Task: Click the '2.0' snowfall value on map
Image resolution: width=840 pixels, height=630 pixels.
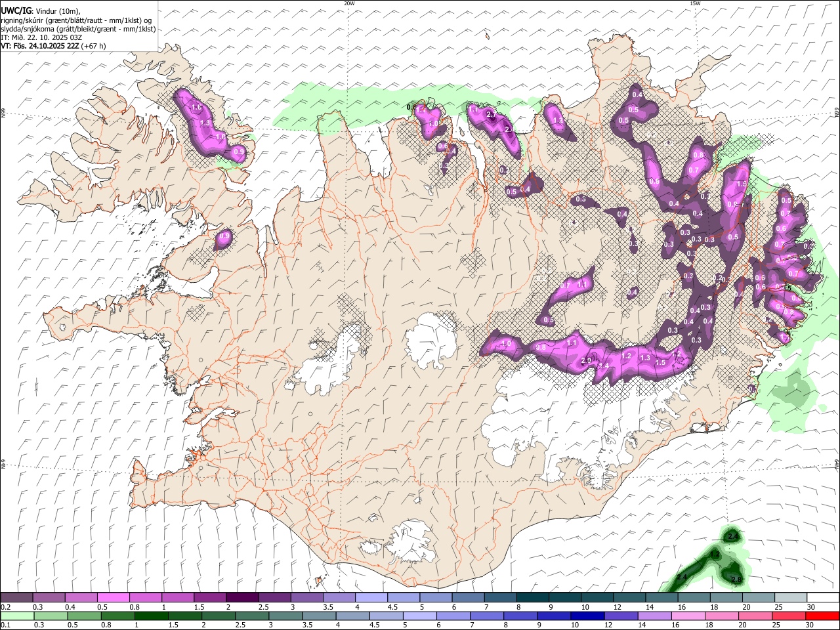Action: [x=587, y=360]
